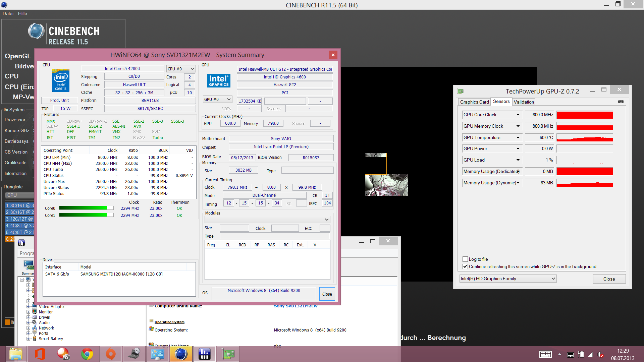Open the GPU Power sensor dropdown
The image size is (644, 362).
(x=518, y=149)
